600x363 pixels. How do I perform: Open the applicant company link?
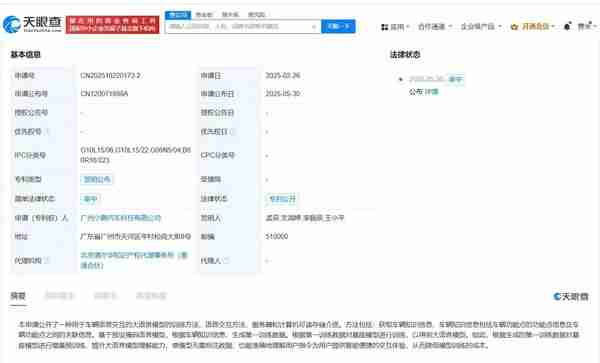[121, 218]
